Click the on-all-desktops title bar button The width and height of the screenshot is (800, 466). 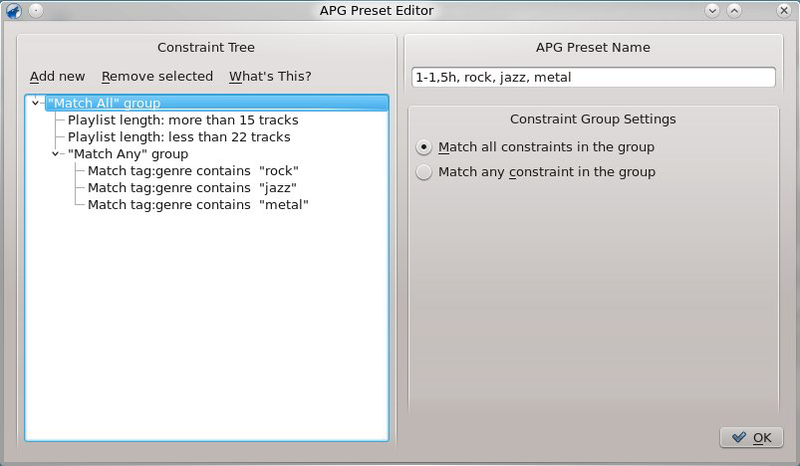[36, 11]
